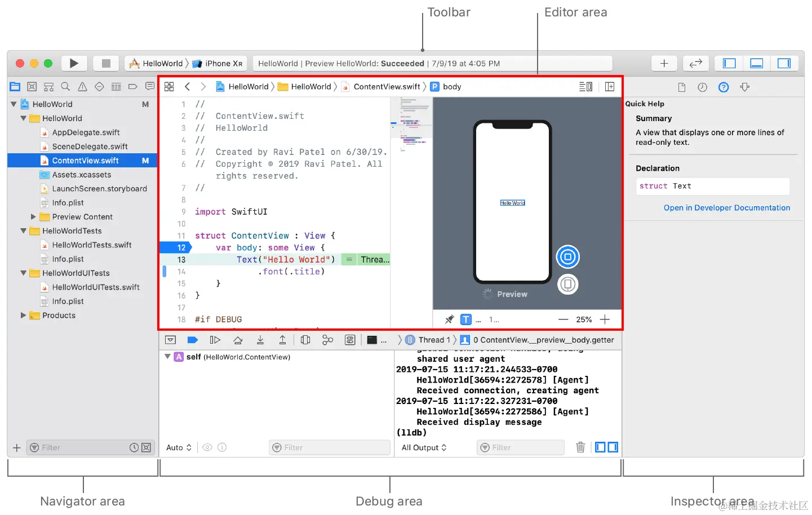
Task: Open editor options lines menu
Action: [585, 87]
